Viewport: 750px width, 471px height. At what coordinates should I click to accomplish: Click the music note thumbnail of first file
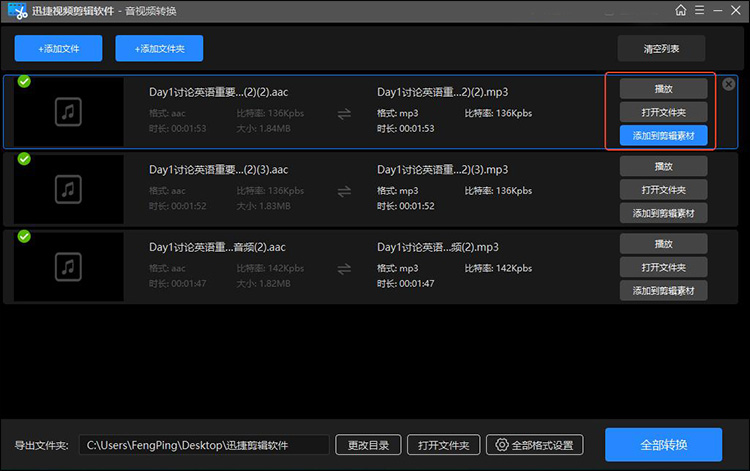coord(69,112)
